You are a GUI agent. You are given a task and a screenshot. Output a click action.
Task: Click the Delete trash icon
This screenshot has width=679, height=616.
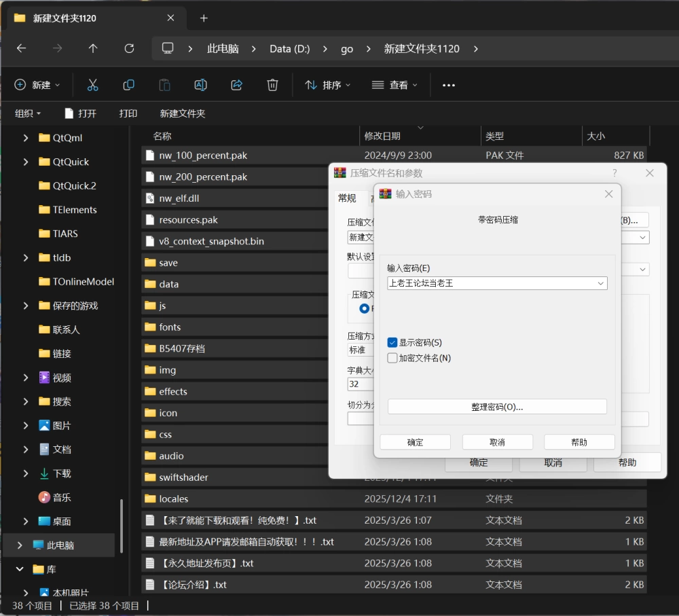[272, 85]
